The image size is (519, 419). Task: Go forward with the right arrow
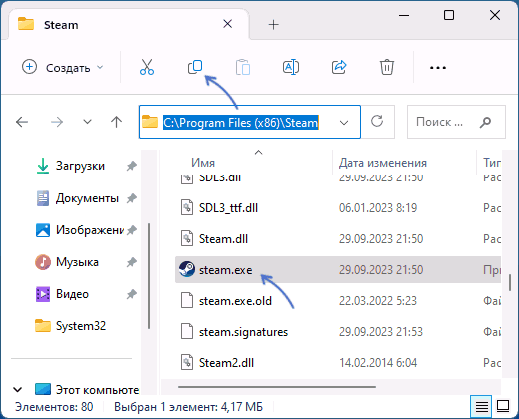pyautogui.click(x=57, y=122)
